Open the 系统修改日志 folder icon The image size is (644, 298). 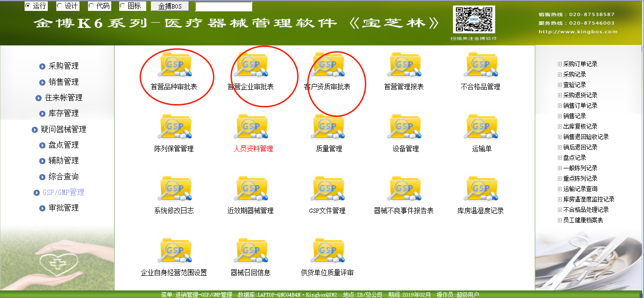point(174,189)
